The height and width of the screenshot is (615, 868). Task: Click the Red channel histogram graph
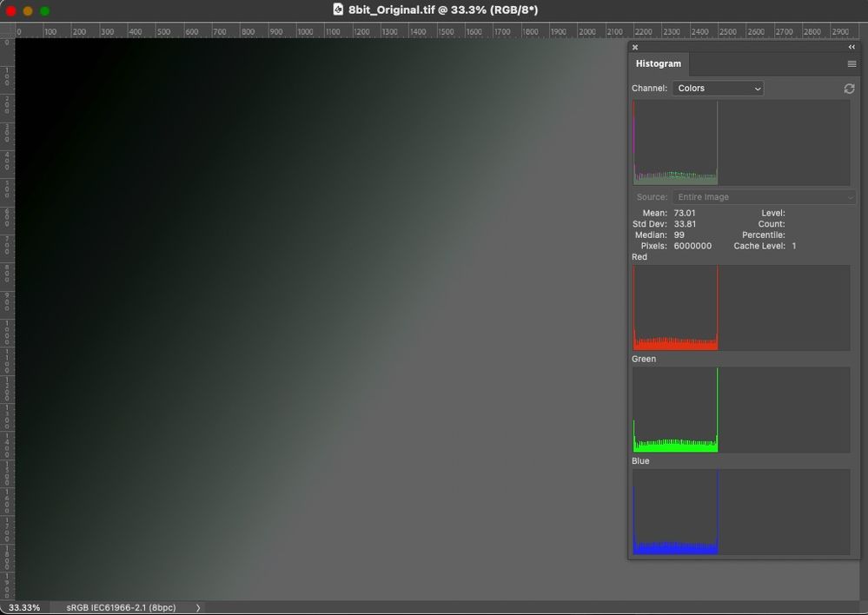coord(741,307)
